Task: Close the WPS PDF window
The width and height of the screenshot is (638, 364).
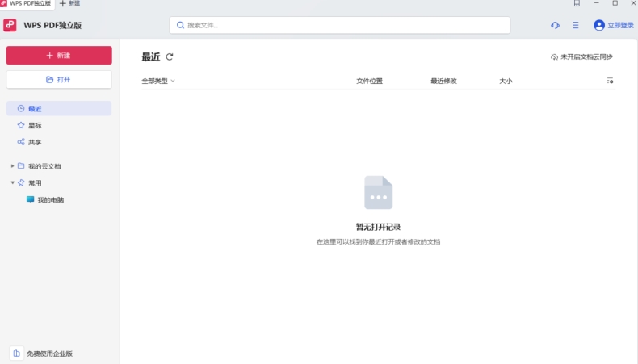Action: [633, 3]
